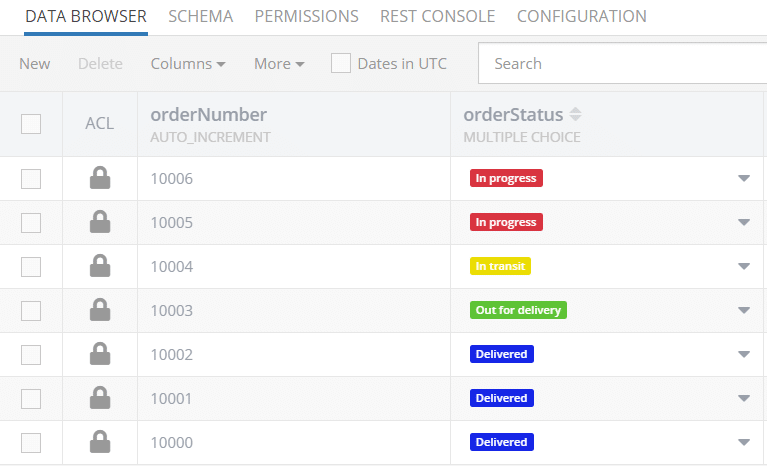This screenshot has width=767, height=466.
Task: Click the ACL column header
Action: [x=99, y=123]
